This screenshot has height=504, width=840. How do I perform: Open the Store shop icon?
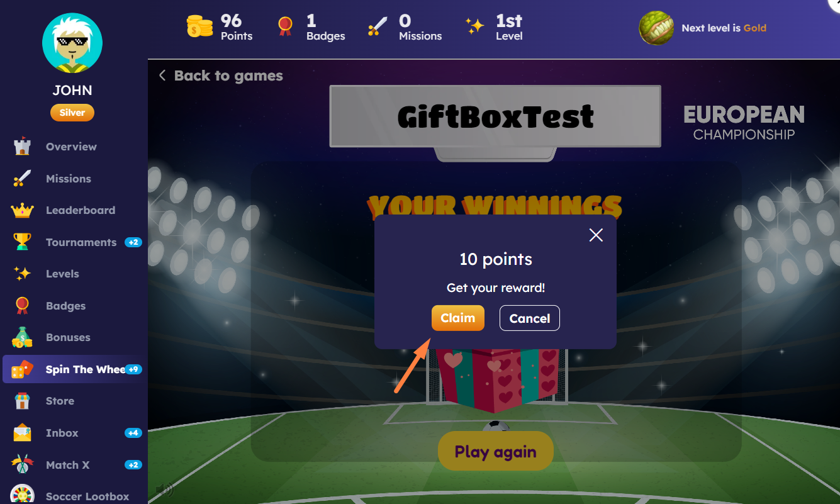point(22,401)
